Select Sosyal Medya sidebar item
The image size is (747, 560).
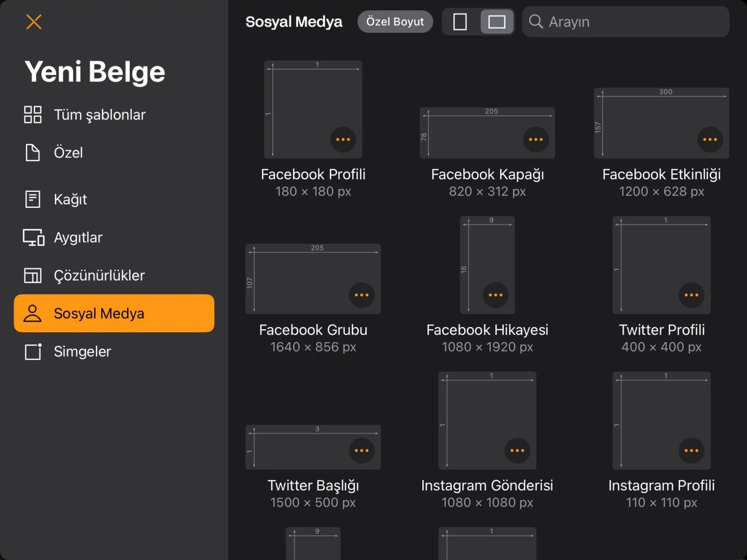114,313
